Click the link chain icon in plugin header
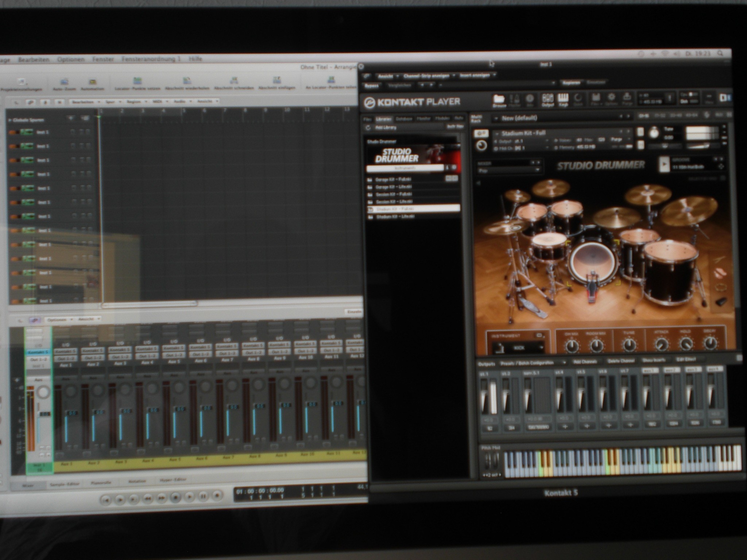 [367, 76]
